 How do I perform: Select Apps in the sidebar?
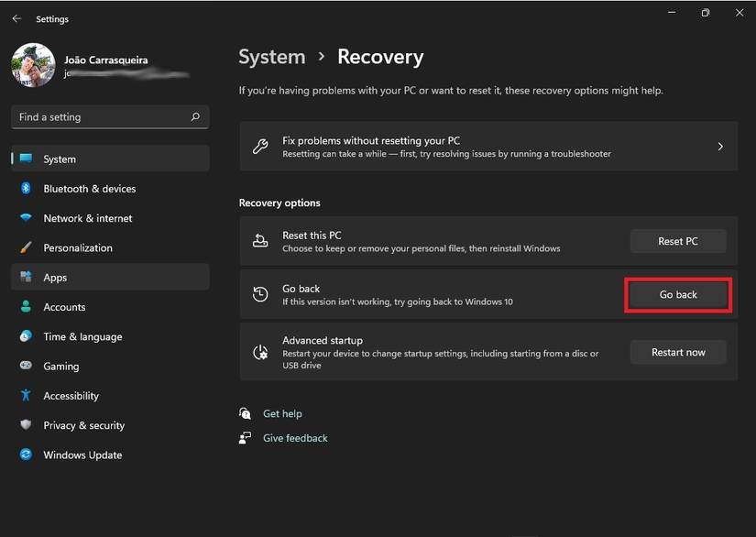coord(110,277)
